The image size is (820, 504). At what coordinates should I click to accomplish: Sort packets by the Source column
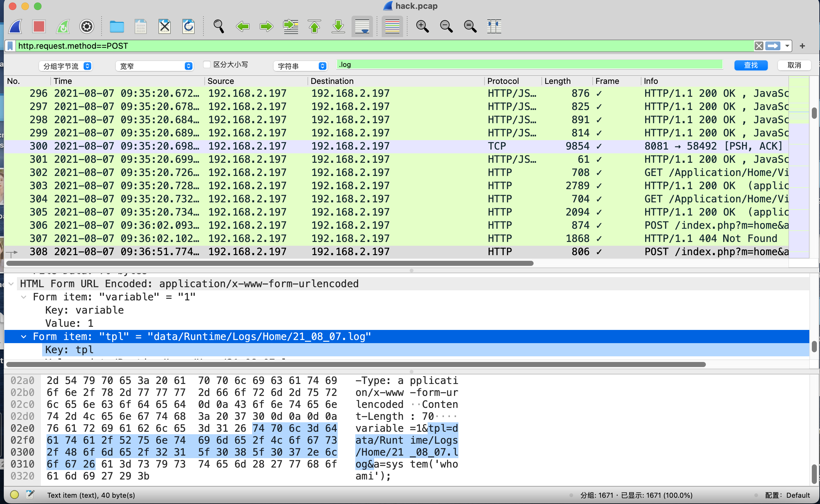[256, 81]
